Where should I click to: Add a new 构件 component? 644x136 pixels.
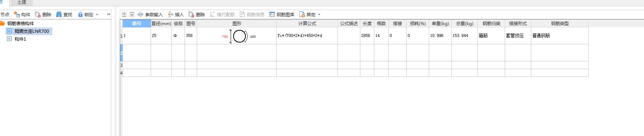[22, 14]
